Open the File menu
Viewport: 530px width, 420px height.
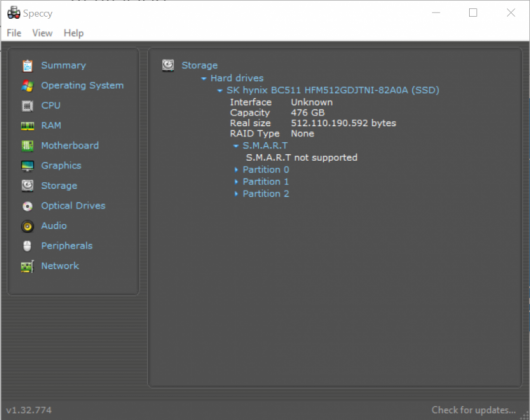(x=14, y=33)
